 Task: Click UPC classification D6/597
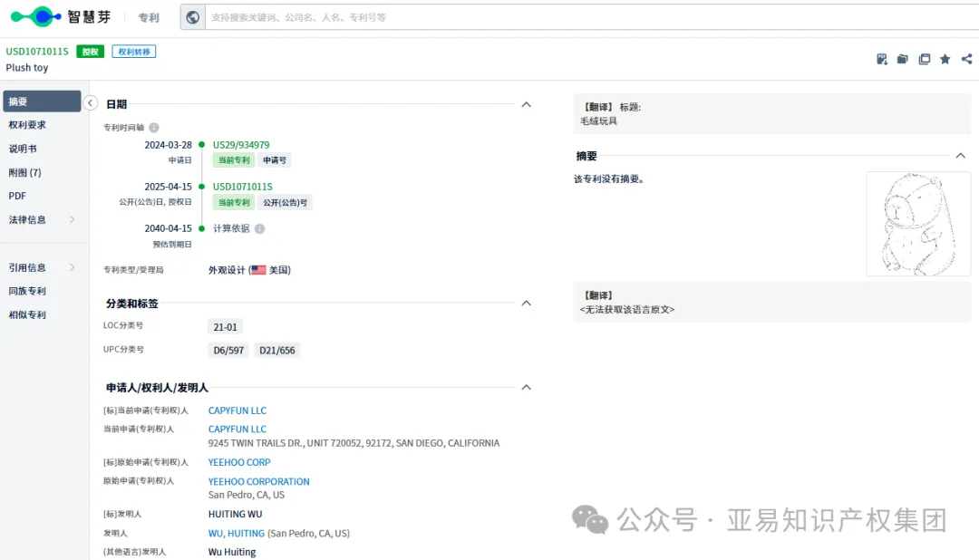tap(228, 351)
